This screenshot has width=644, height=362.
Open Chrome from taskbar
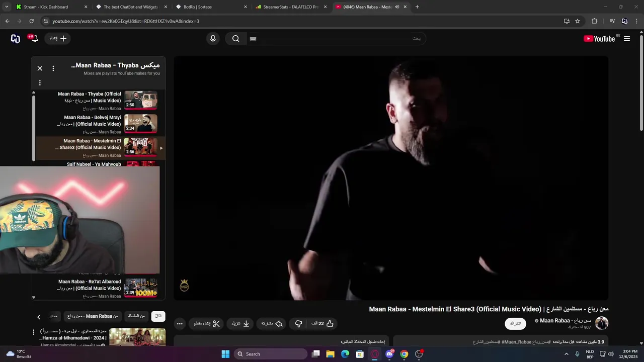[x=404, y=354]
